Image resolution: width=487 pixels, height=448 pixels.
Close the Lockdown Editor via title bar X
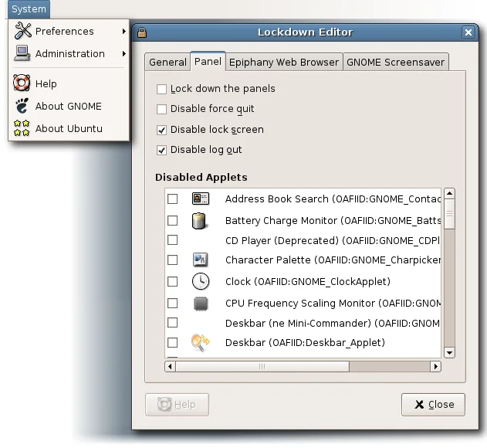coord(468,32)
